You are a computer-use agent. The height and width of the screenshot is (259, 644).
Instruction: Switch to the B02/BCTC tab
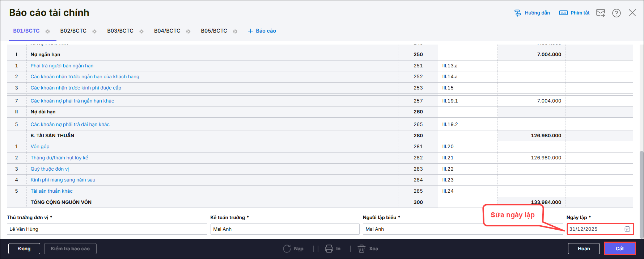coord(73,31)
